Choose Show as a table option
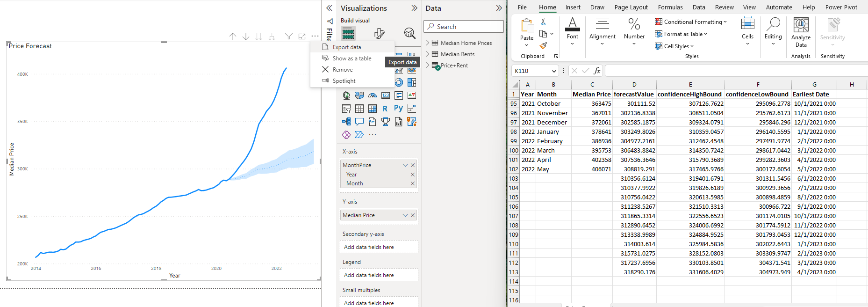 (352, 58)
